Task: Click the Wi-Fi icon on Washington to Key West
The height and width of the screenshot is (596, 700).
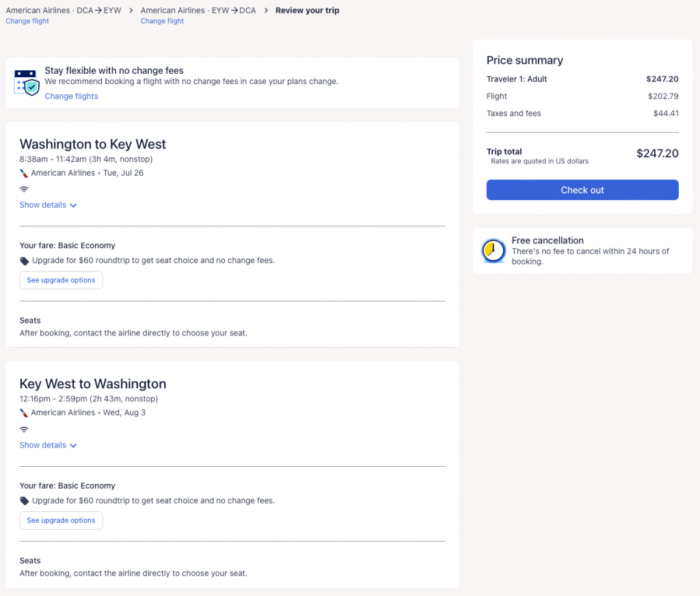Action: [x=24, y=189]
